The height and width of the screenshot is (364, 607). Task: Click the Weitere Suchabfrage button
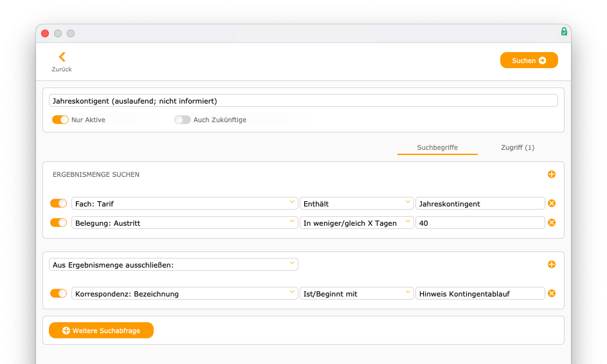pos(101,331)
